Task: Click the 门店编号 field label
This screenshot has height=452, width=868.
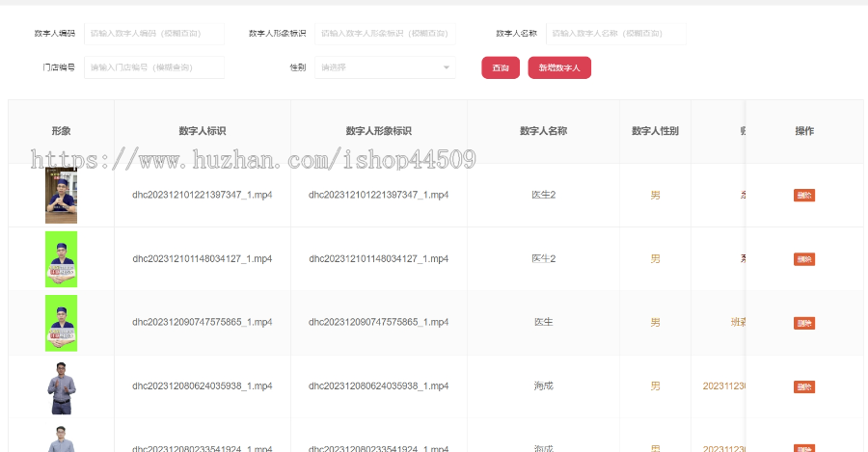Action: (x=59, y=67)
